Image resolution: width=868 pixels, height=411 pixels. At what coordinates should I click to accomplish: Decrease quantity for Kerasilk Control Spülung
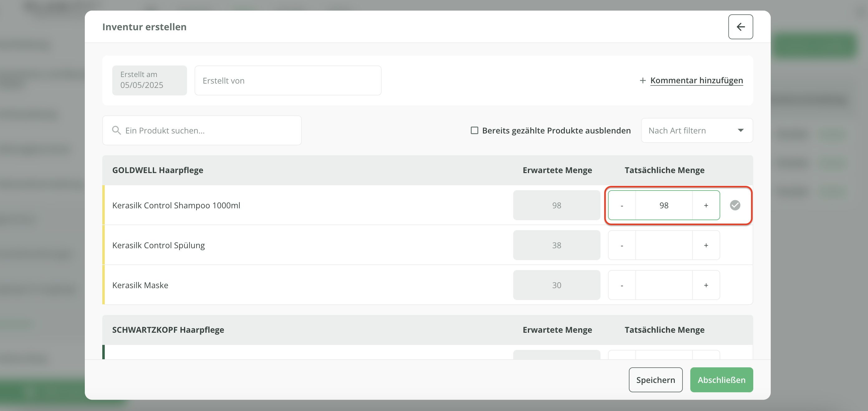(622, 245)
